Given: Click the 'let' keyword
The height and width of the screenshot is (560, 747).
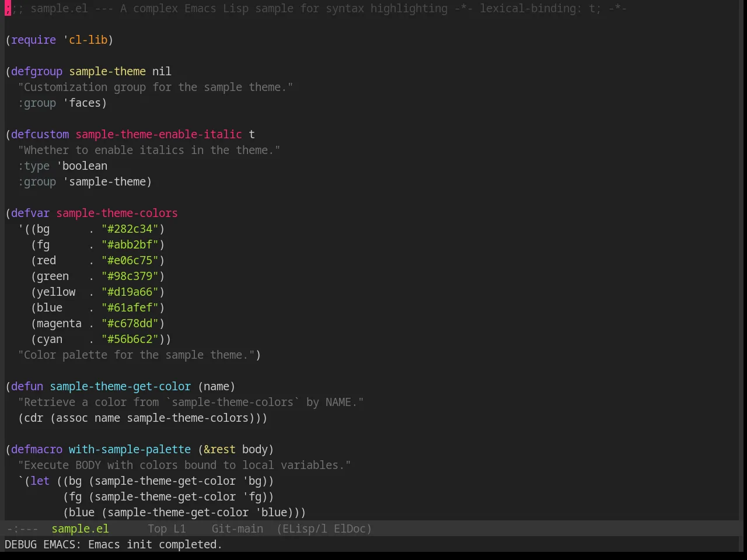Looking at the screenshot, I should point(40,481).
